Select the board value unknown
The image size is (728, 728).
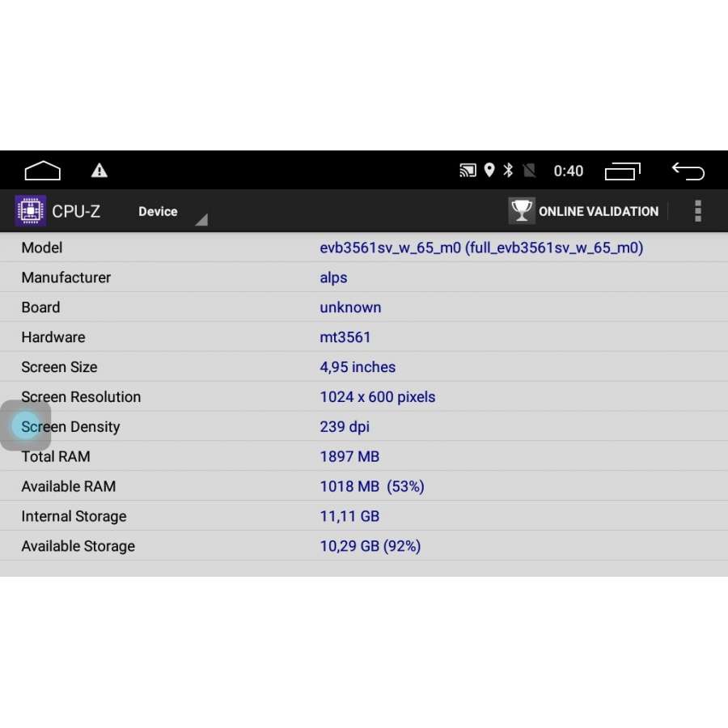tap(350, 307)
